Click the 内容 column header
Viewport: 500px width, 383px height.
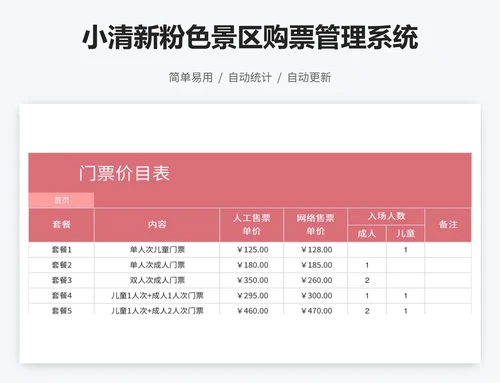[157, 225]
